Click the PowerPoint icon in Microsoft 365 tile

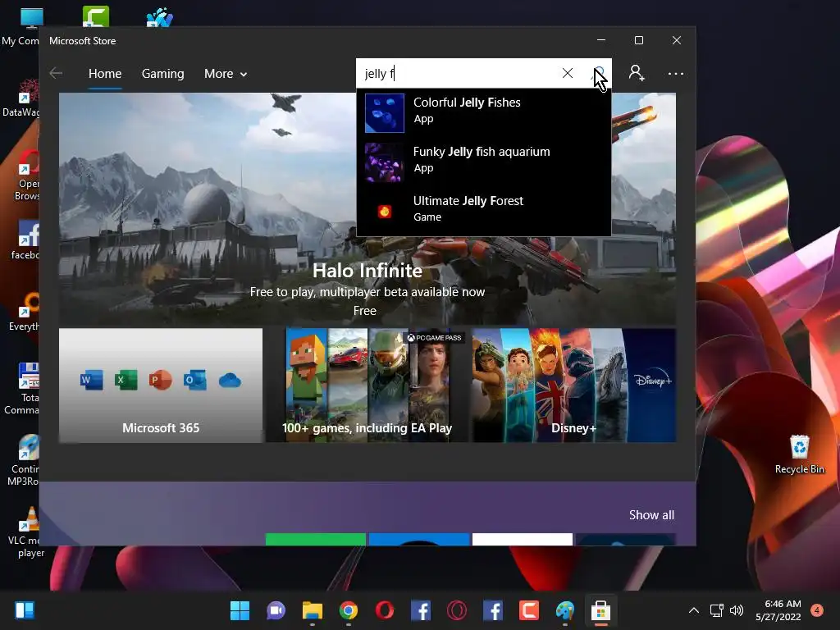[160, 381]
